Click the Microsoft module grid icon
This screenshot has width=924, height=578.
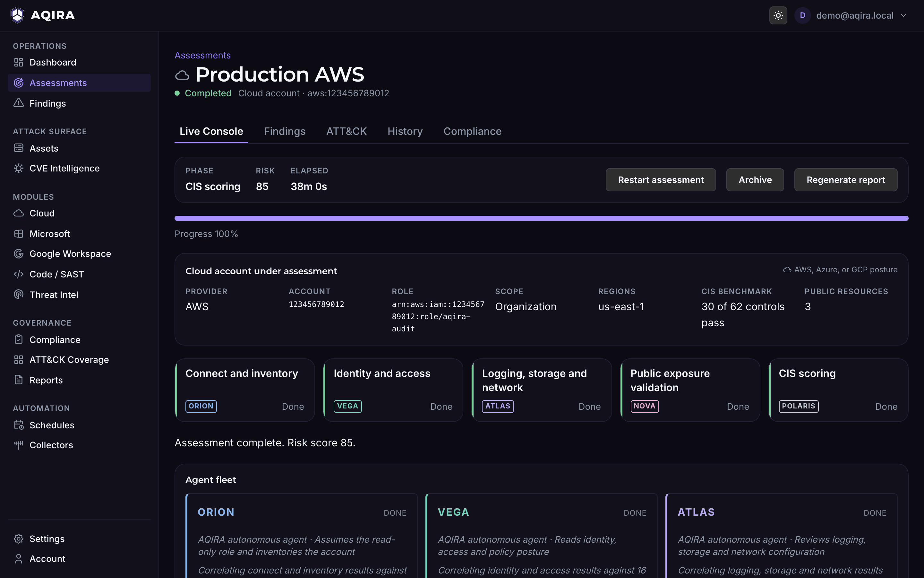[18, 233]
